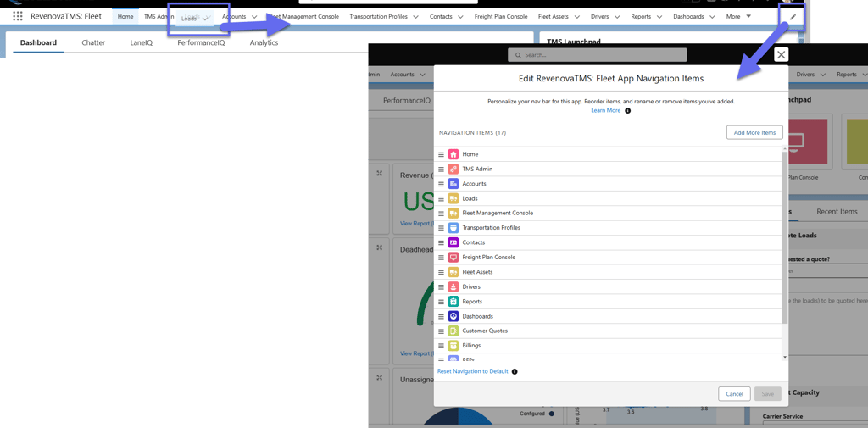Open the Accounts dropdown chevron in top nav
The width and height of the screenshot is (868, 428).
254,17
